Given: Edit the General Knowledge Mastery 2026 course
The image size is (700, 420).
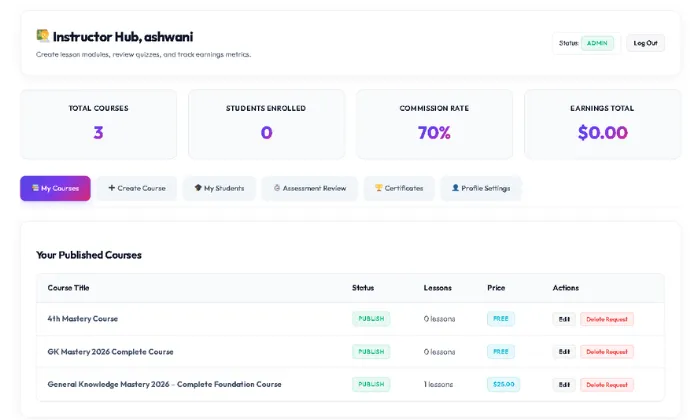Looking at the screenshot, I should [x=564, y=385].
